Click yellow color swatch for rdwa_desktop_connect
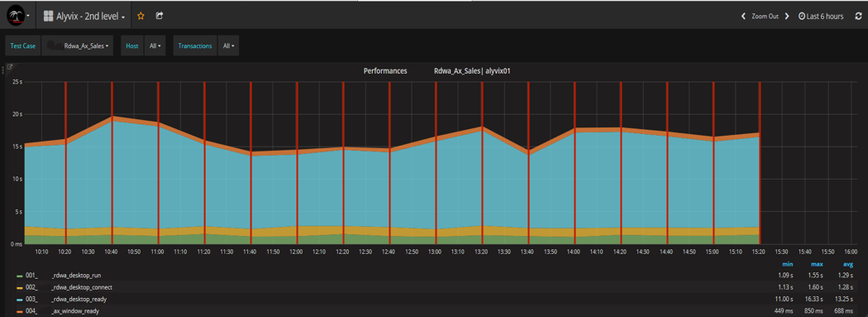Screen dimensions: 868x317 [x=20, y=288]
